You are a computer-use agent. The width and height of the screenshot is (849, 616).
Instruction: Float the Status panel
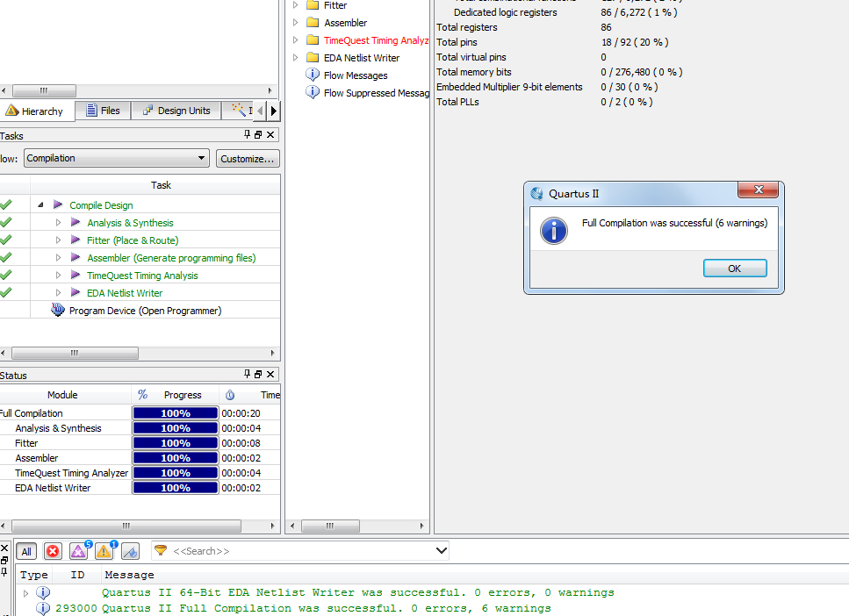click(x=258, y=374)
